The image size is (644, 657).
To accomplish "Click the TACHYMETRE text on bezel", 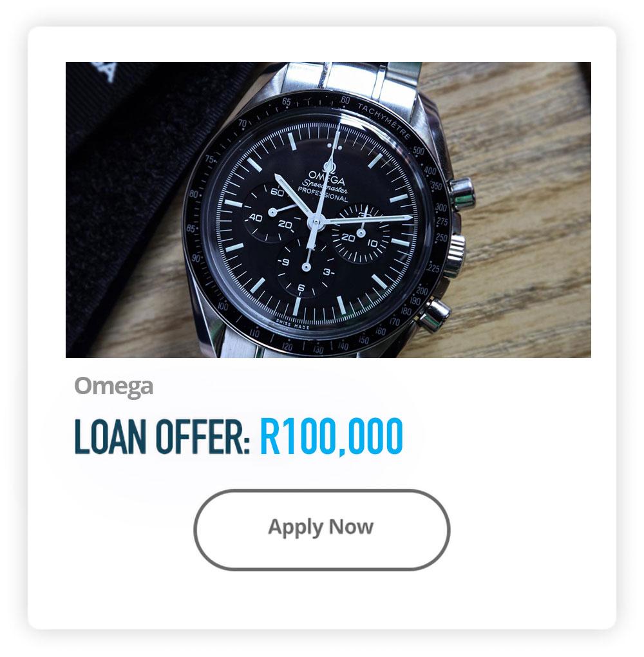I will click(x=383, y=120).
